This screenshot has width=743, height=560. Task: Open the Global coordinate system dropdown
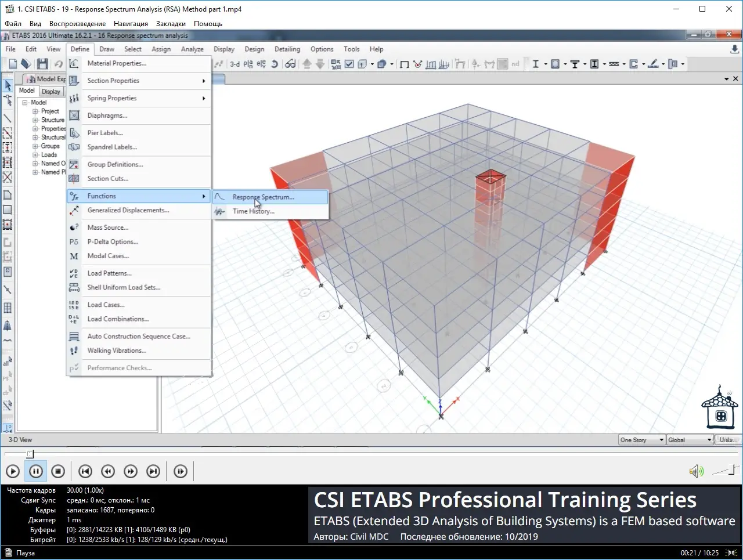coord(690,440)
